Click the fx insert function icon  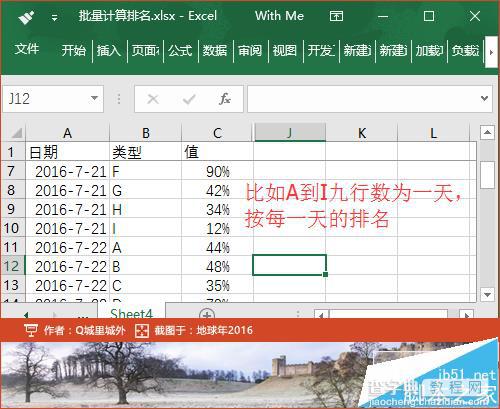coord(225,99)
